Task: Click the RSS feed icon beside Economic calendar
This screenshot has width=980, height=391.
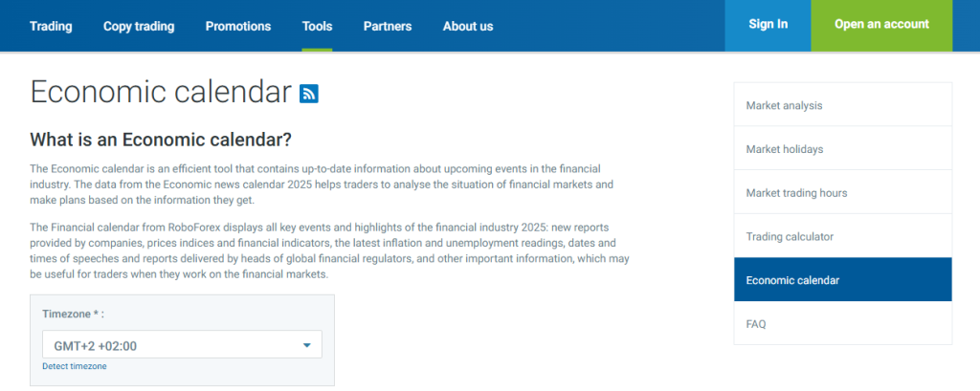Action: tap(309, 94)
